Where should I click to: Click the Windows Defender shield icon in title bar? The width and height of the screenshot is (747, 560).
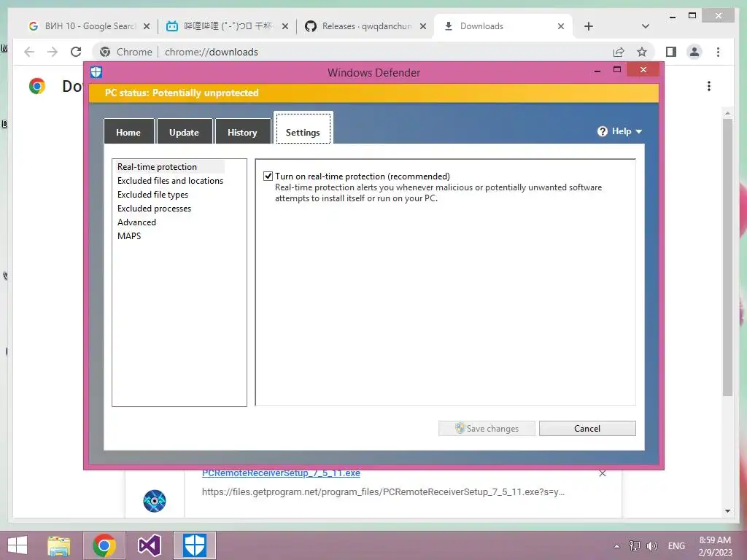(97, 72)
